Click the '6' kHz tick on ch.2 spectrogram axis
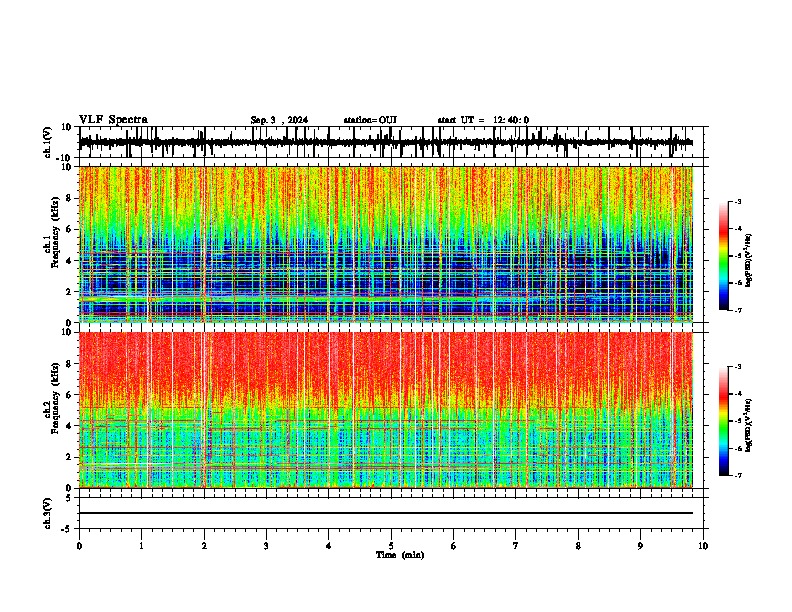This screenshot has height=612, width=792. click(x=69, y=395)
